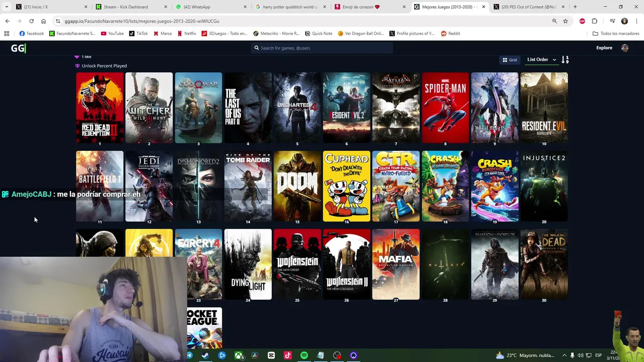The width and height of the screenshot is (644, 362).
Task: Open the Chrome apps grid icon
Action: tap(7, 34)
